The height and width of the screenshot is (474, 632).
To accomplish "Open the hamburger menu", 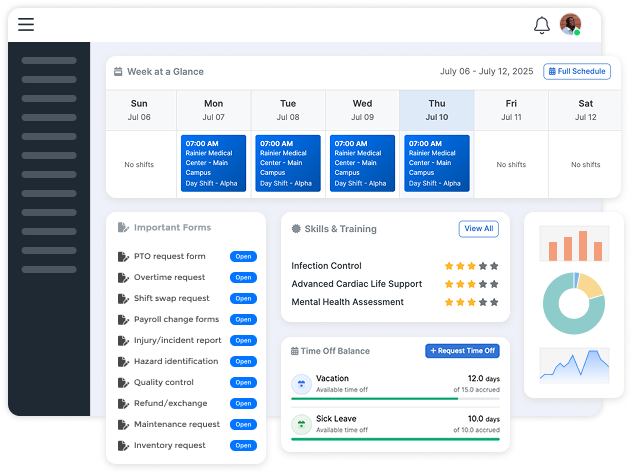I will [26, 25].
